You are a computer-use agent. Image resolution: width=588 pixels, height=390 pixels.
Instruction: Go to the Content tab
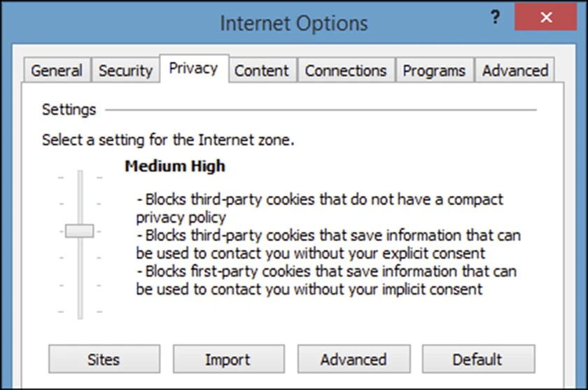click(262, 70)
